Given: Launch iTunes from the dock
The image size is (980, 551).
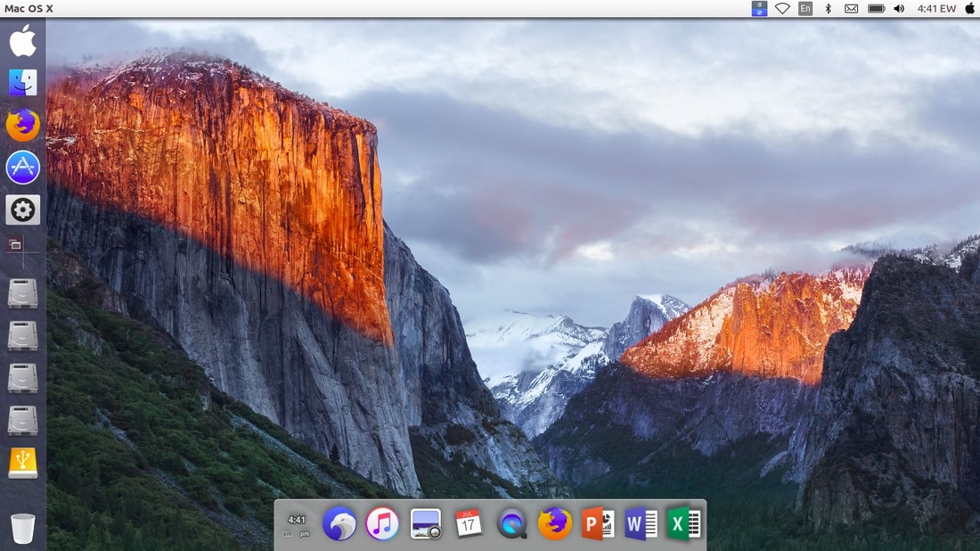Looking at the screenshot, I should coord(382,524).
